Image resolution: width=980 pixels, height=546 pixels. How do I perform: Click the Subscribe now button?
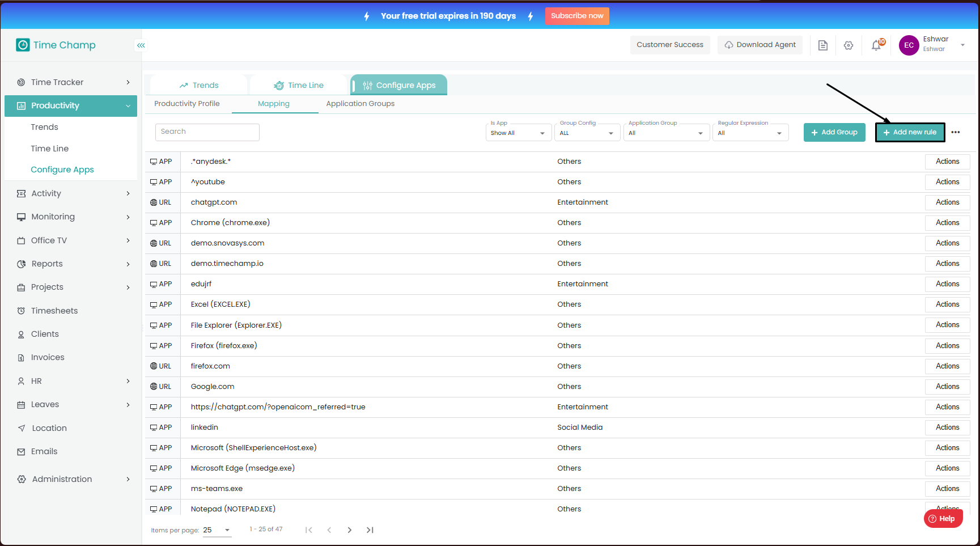(x=577, y=16)
